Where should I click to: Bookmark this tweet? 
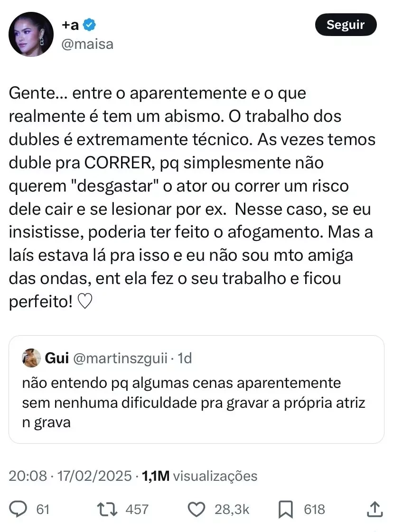[285, 509]
